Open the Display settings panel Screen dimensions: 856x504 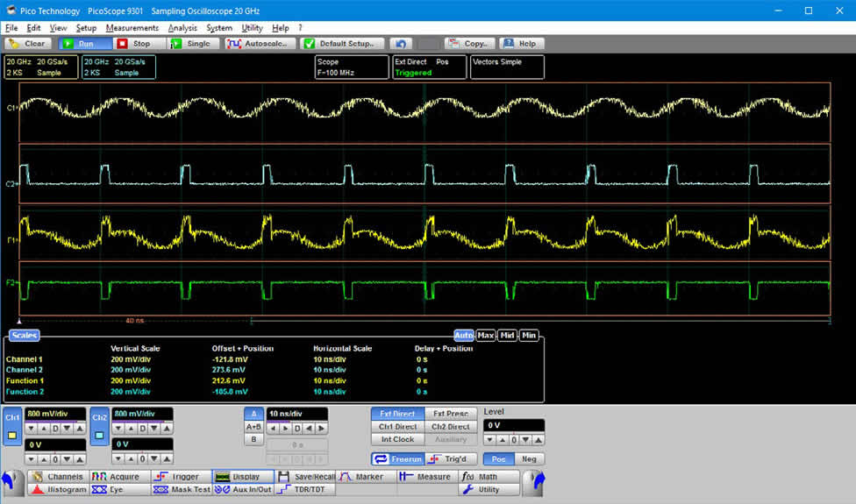coord(243,476)
